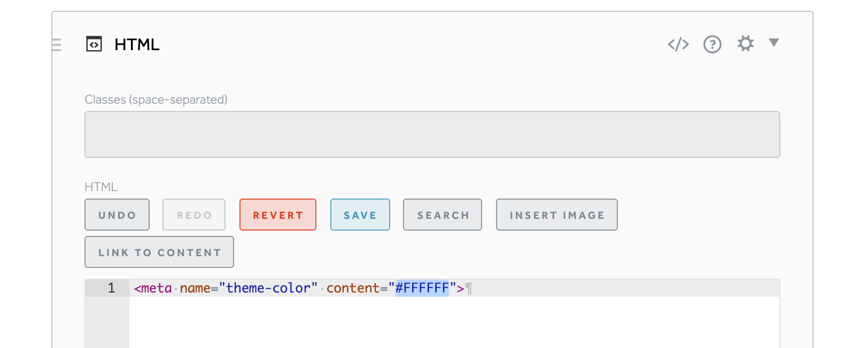Collapse the HTML block using the triangle arrow
Viewport: 868px width, 348px height.
point(773,42)
